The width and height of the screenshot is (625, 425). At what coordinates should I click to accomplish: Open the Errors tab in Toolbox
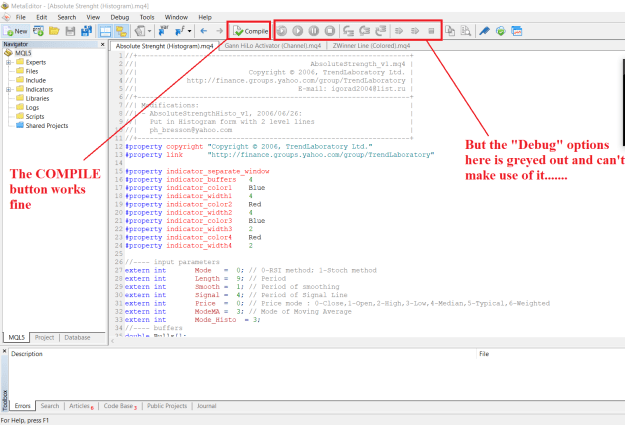23,406
